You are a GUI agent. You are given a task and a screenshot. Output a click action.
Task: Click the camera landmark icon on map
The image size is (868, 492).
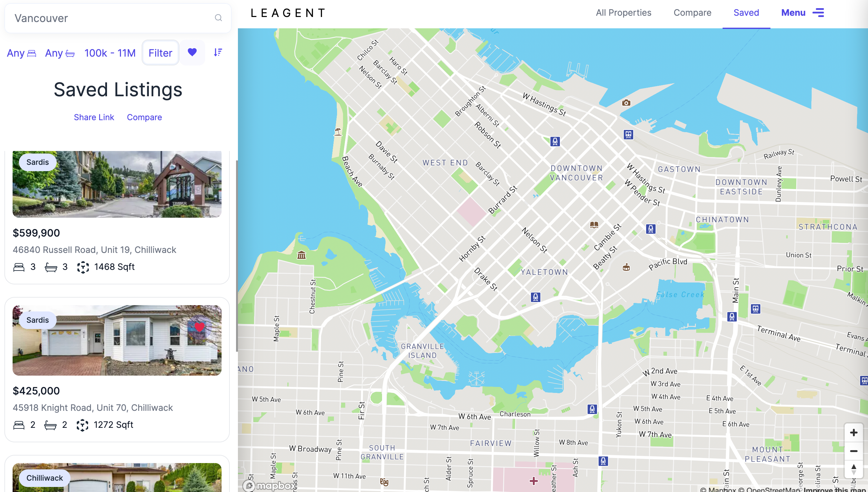[626, 103]
